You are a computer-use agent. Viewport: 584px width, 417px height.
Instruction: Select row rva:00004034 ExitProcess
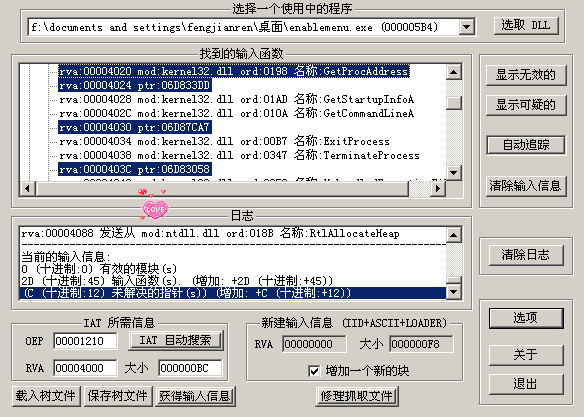(x=224, y=141)
